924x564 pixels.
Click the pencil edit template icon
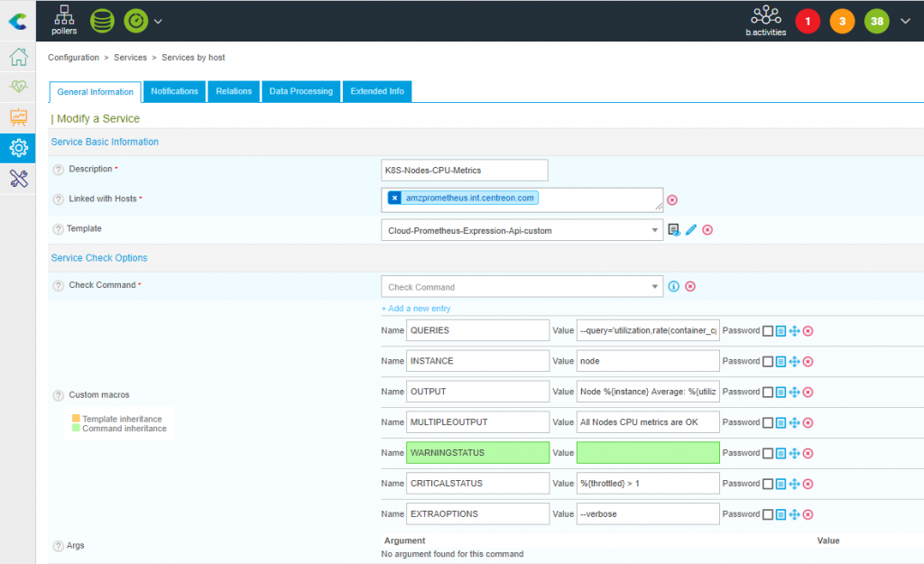click(690, 230)
